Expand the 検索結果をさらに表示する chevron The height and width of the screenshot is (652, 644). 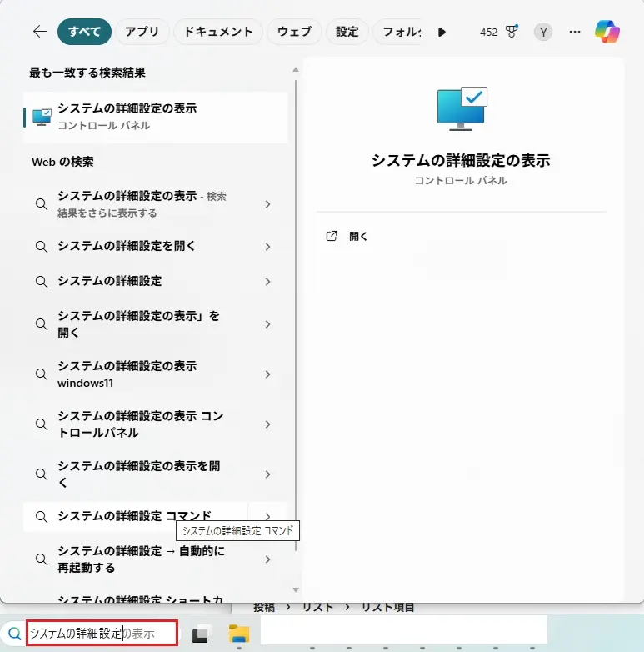[267, 204]
